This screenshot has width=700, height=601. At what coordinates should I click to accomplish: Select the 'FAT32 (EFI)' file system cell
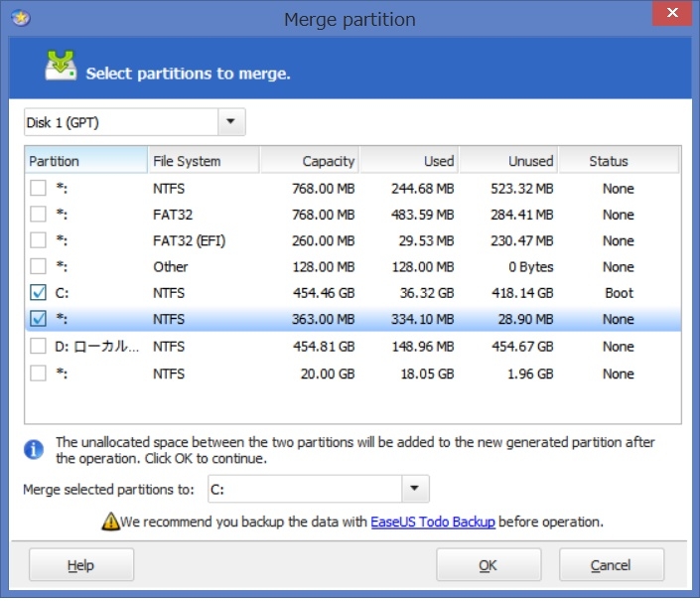click(x=189, y=240)
